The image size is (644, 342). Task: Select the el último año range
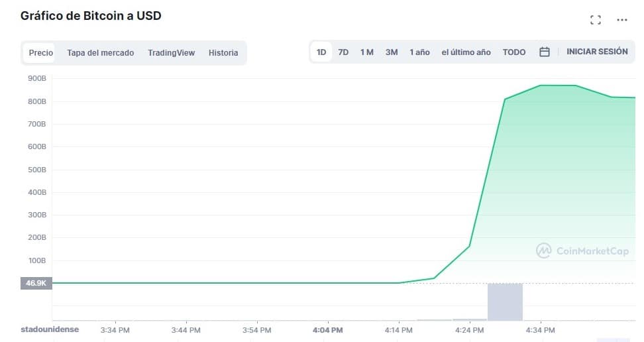466,52
